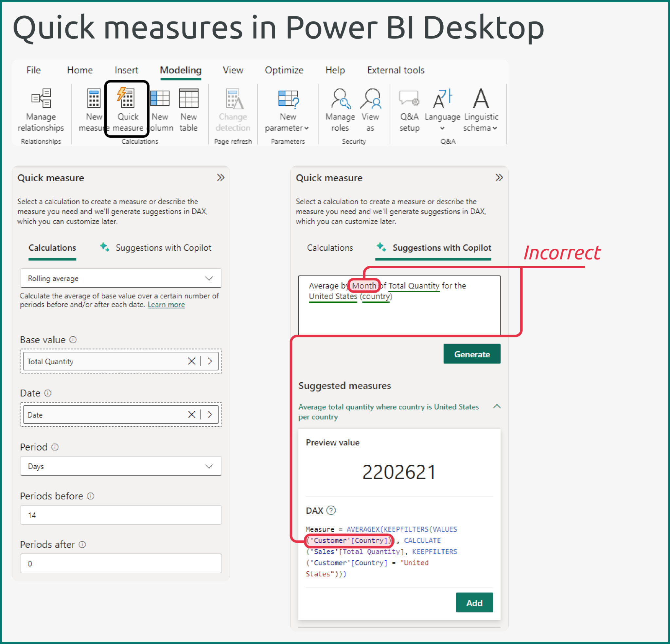Viewport: 670px width, 644px height.
Task: Click the DAX help question icon
Action: point(331,510)
